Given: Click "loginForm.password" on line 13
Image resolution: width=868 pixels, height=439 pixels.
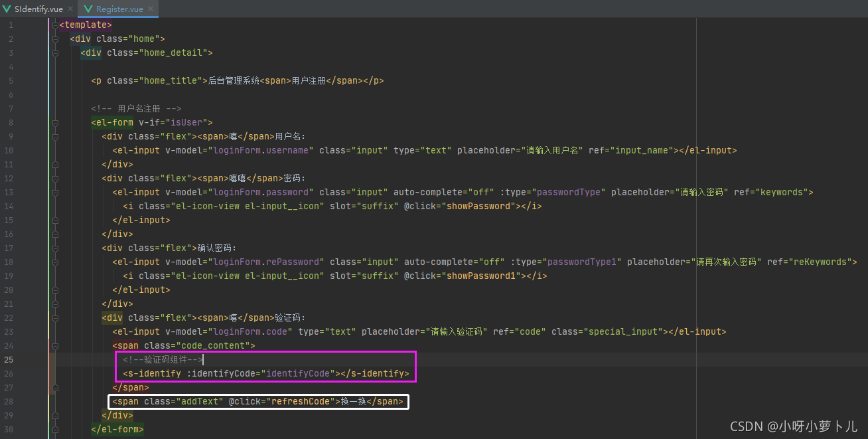Looking at the screenshot, I should tap(261, 193).
